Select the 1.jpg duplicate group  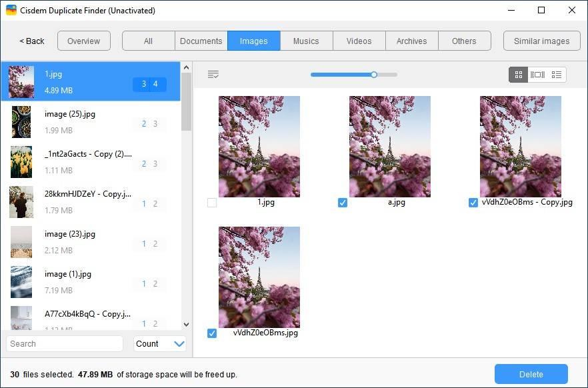[x=91, y=81]
